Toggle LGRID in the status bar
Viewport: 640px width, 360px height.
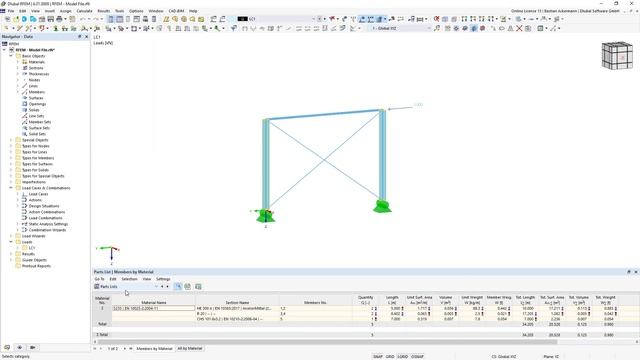click(x=403, y=356)
